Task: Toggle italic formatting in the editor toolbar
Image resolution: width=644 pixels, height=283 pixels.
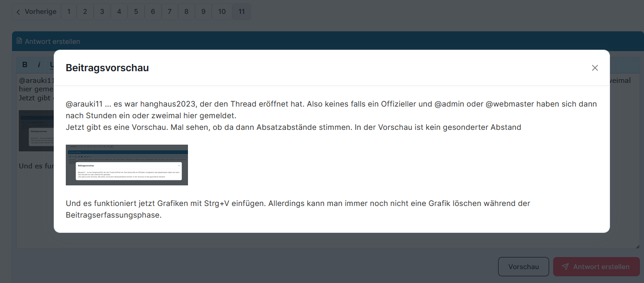Action: pos(38,64)
